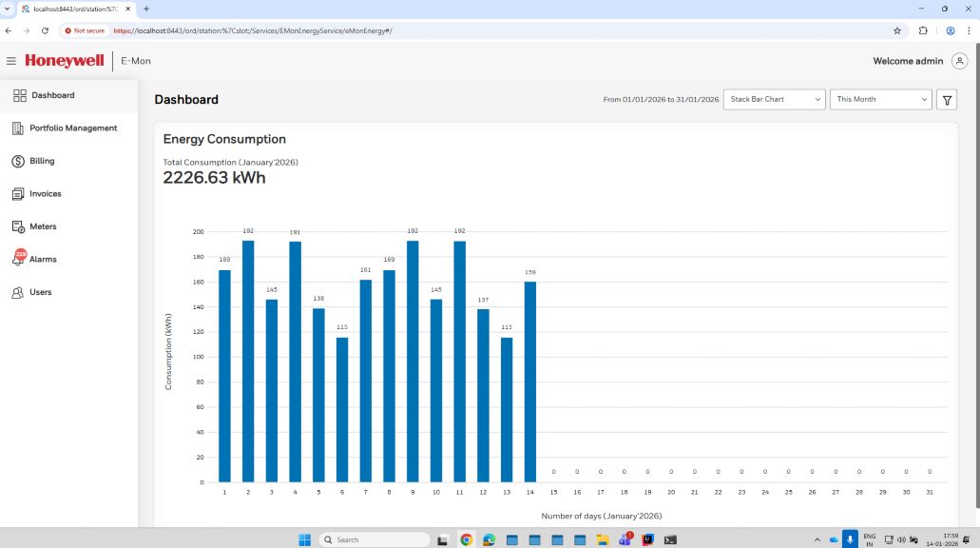Open Portfolio Management menu item
The image size is (980, 548).
(x=72, y=128)
